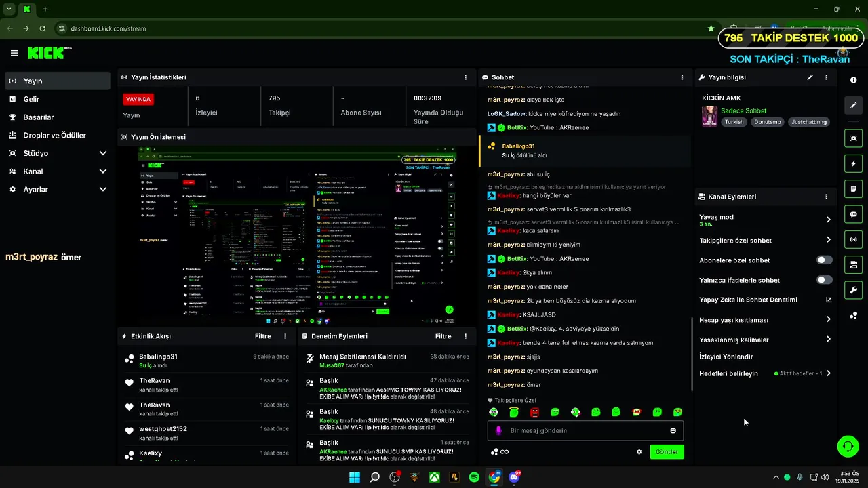Click Filtre in Etkinlik Akışı panel

click(x=262, y=336)
